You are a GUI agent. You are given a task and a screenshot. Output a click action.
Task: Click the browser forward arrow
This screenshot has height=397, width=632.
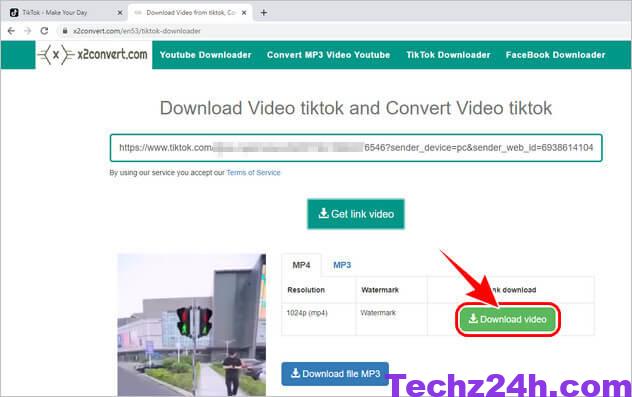[27, 31]
